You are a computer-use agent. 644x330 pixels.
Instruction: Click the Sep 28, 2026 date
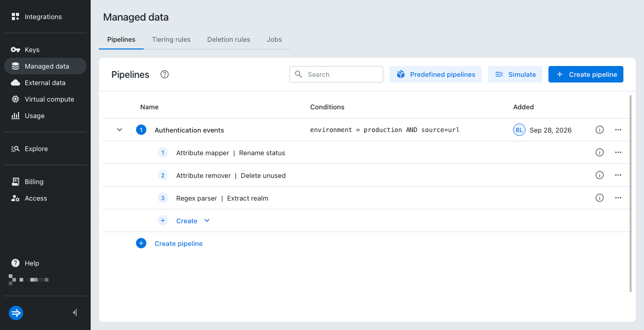[550, 130]
